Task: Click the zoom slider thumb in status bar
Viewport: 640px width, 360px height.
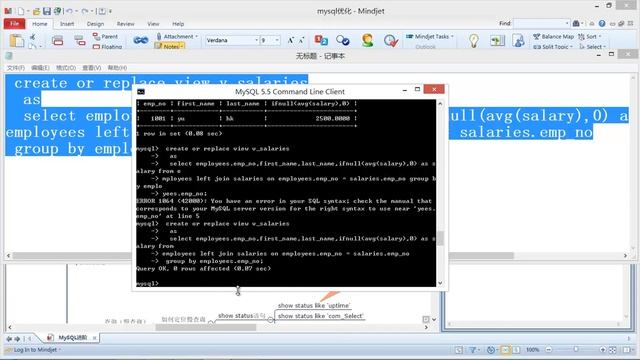Action: (x=576, y=350)
